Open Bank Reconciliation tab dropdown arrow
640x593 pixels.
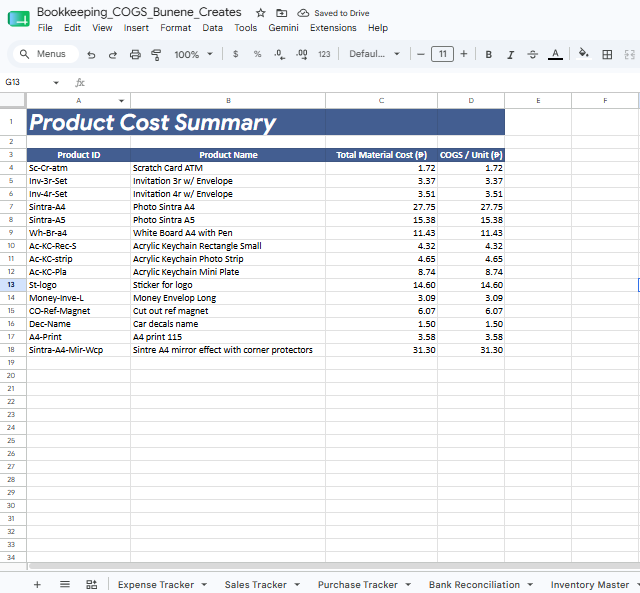pos(530,585)
